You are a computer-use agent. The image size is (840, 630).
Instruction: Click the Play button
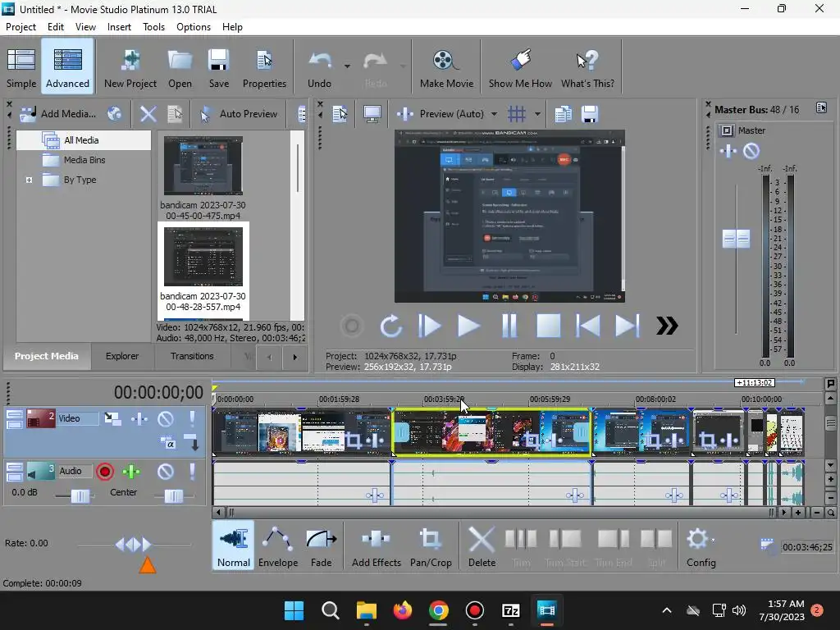click(468, 326)
